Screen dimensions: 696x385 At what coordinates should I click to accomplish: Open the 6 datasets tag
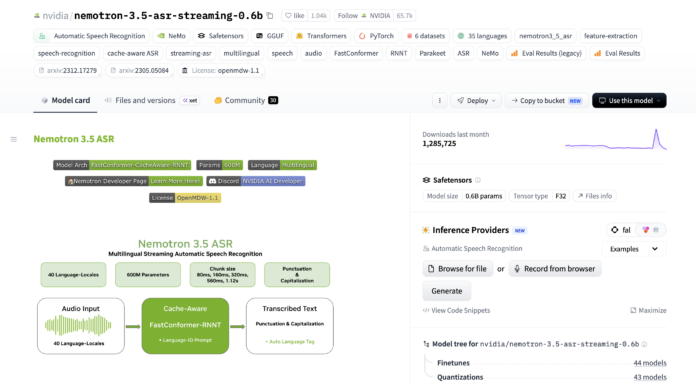[x=425, y=36]
